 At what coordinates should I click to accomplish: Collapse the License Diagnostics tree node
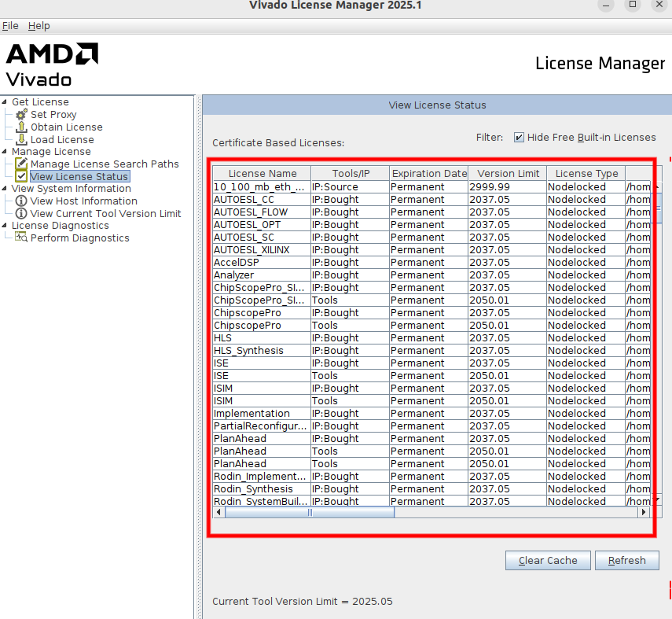(4, 225)
